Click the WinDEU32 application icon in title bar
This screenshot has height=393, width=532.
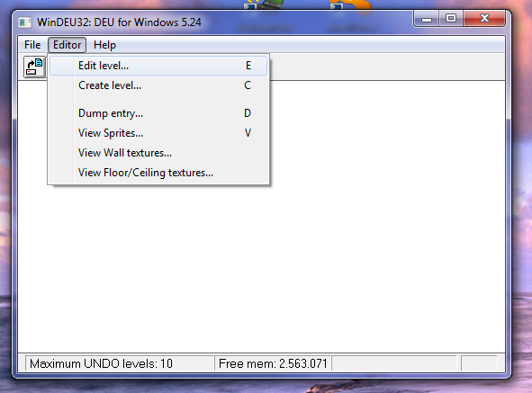25,22
